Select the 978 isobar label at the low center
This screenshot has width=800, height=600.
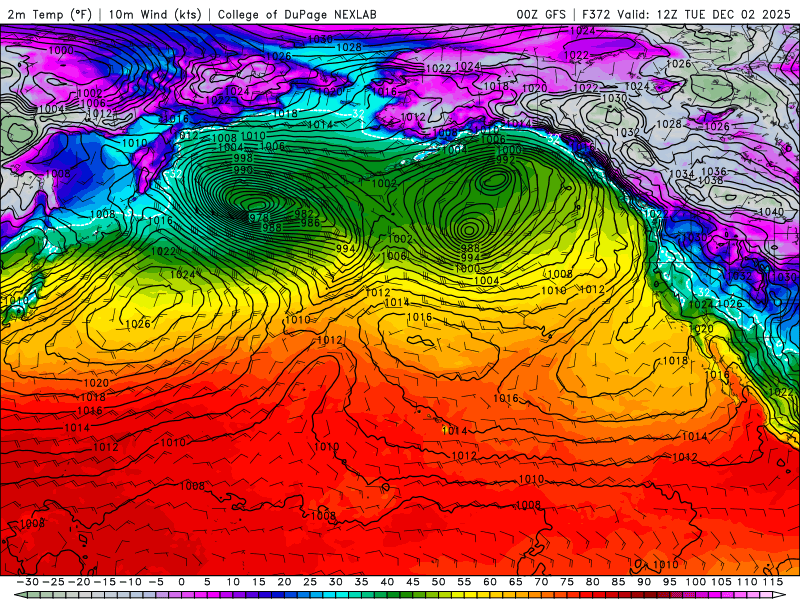click(259, 217)
